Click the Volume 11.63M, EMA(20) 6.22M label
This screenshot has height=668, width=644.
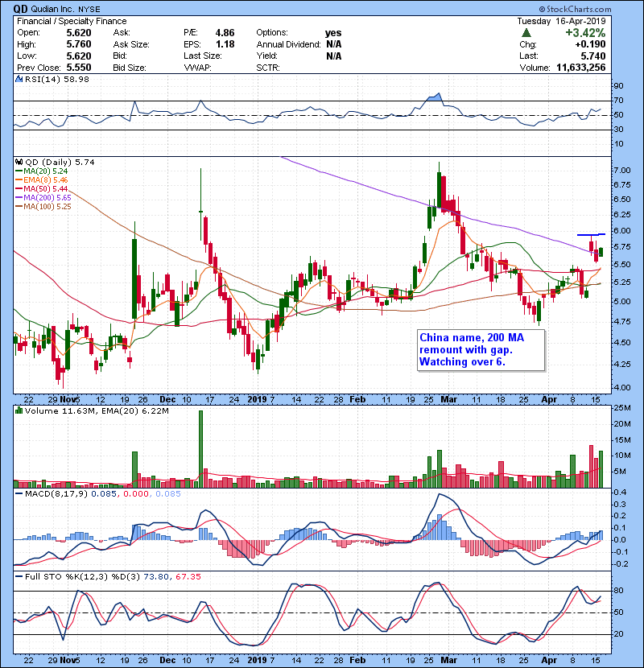tap(97, 411)
